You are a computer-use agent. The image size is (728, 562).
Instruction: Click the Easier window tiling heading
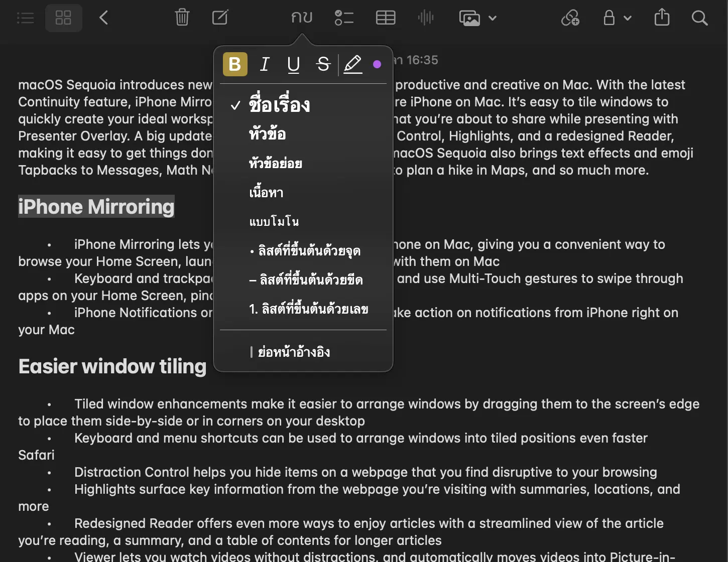(x=112, y=367)
